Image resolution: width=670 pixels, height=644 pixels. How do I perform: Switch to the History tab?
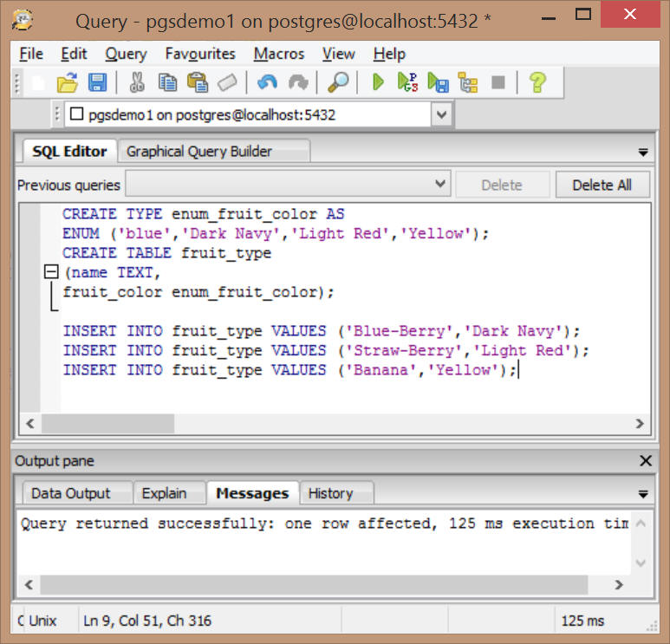336,493
